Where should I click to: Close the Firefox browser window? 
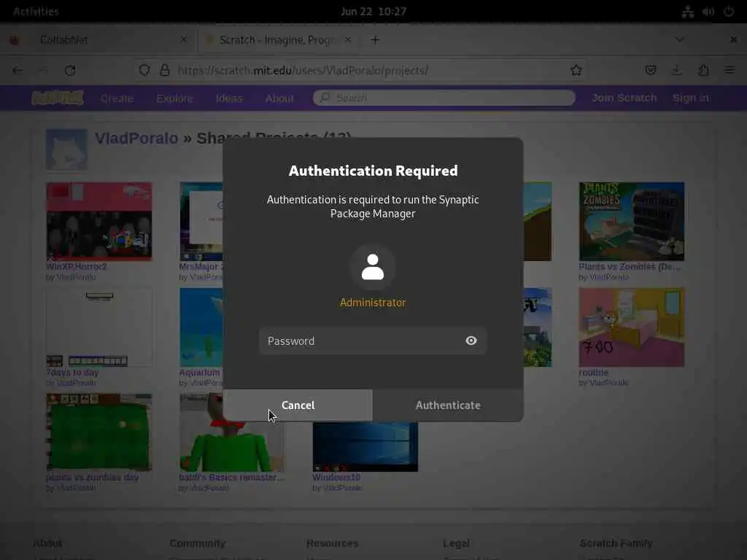(x=734, y=39)
